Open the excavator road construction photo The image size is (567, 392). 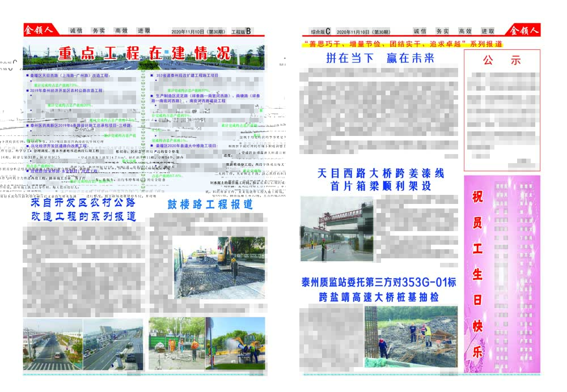[219, 267]
